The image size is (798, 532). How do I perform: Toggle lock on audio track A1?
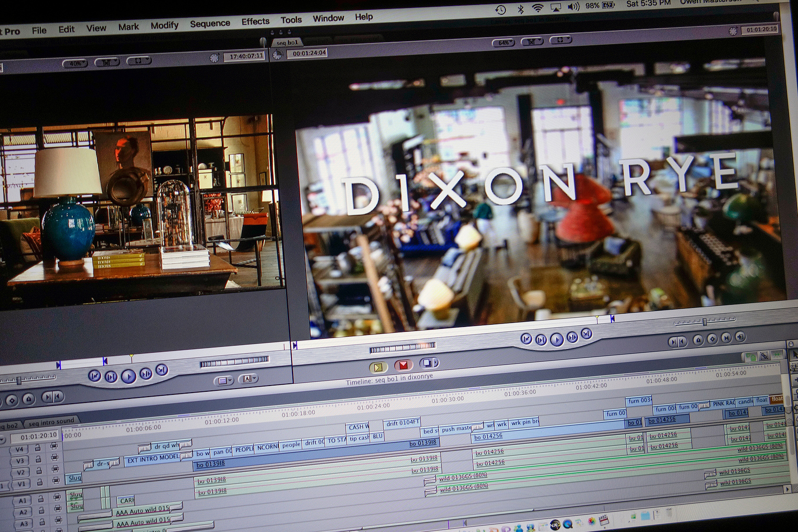[x=41, y=499]
